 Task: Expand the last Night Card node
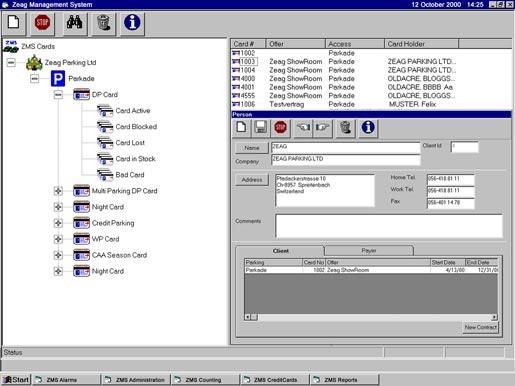(x=58, y=271)
